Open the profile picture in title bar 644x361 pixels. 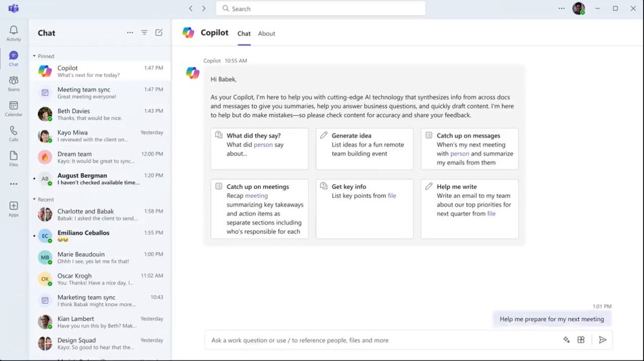tap(578, 9)
